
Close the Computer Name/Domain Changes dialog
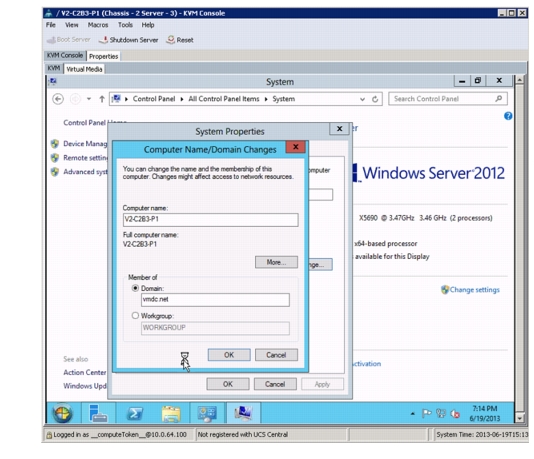coord(296,147)
